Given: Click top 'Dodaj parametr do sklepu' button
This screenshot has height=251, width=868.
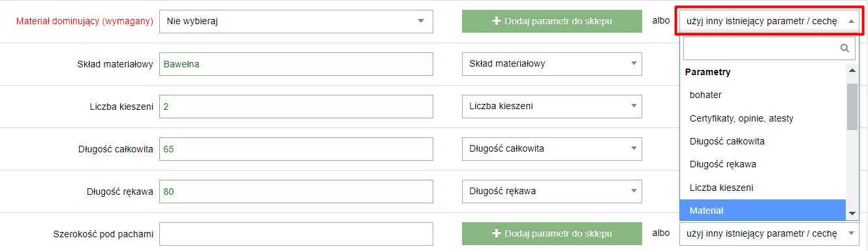Looking at the screenshot, I should click(552, 22).
